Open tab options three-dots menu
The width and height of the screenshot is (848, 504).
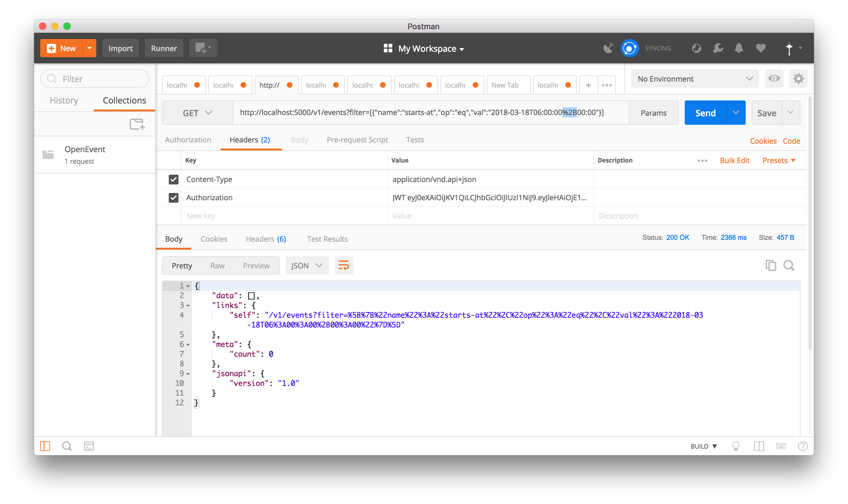(606, 85)
